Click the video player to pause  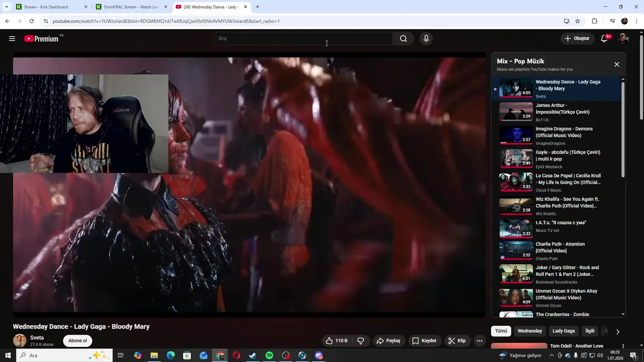[x=250, y=185]
